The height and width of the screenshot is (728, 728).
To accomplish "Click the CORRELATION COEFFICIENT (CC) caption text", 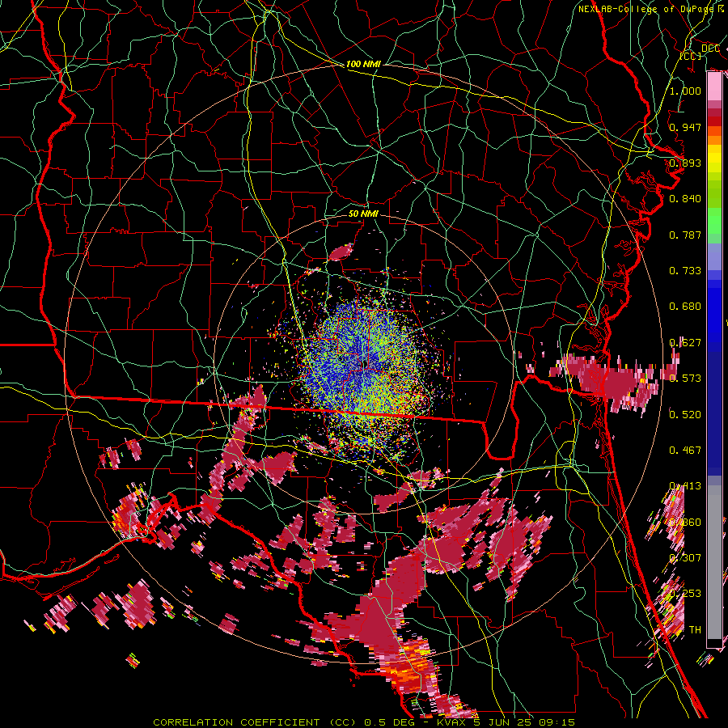I will 255,722.
